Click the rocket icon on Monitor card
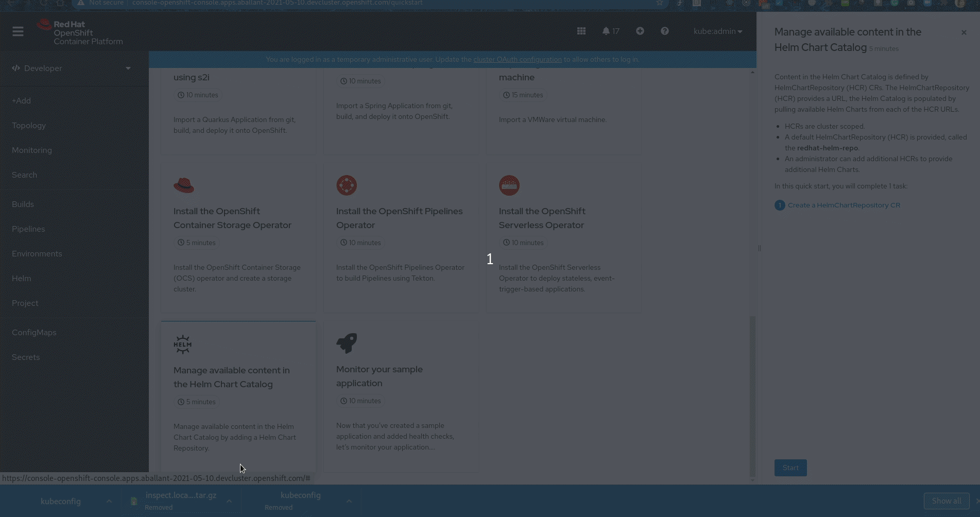This screenshot has width=980, height=517. point(347,343)
